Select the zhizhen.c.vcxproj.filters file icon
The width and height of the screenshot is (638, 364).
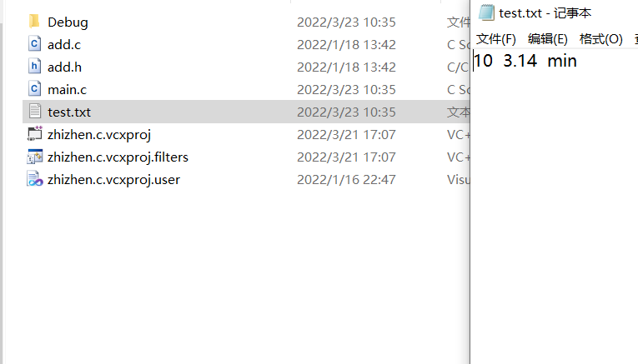35,157
